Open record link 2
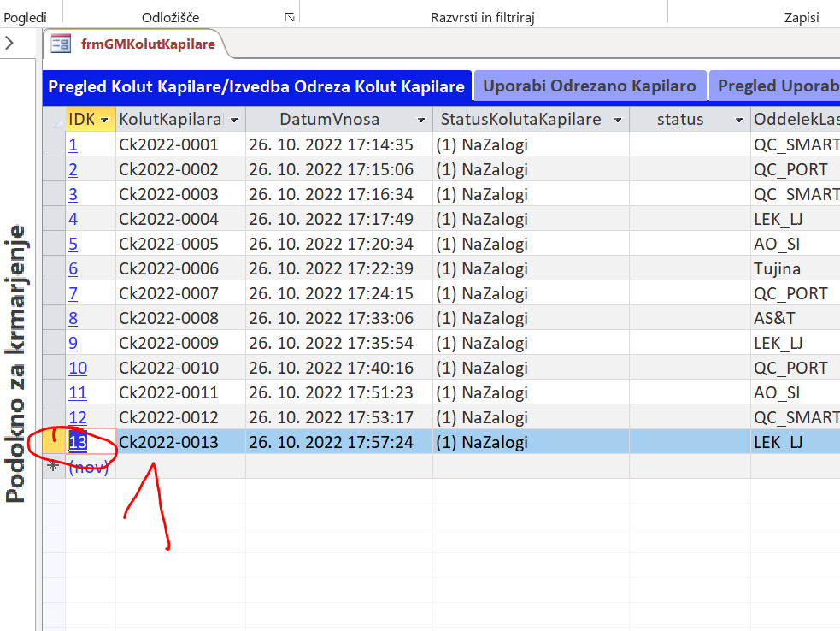 73,169
